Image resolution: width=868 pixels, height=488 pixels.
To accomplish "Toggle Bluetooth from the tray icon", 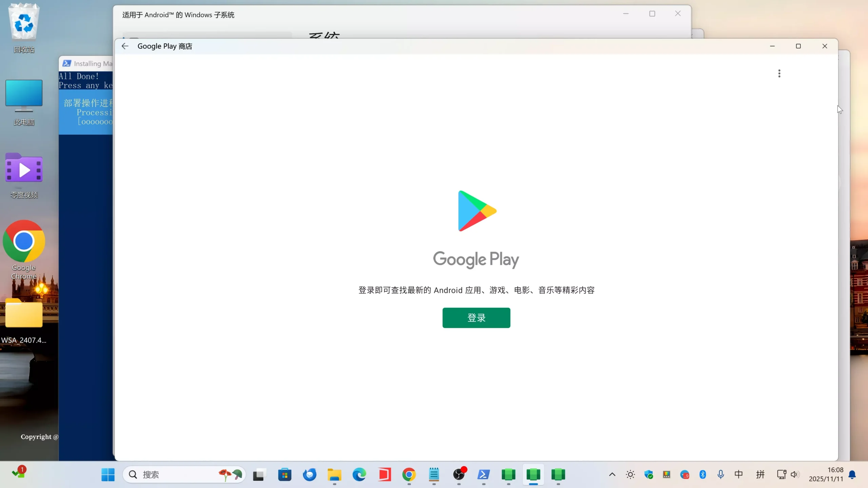I will pos(703,474).
